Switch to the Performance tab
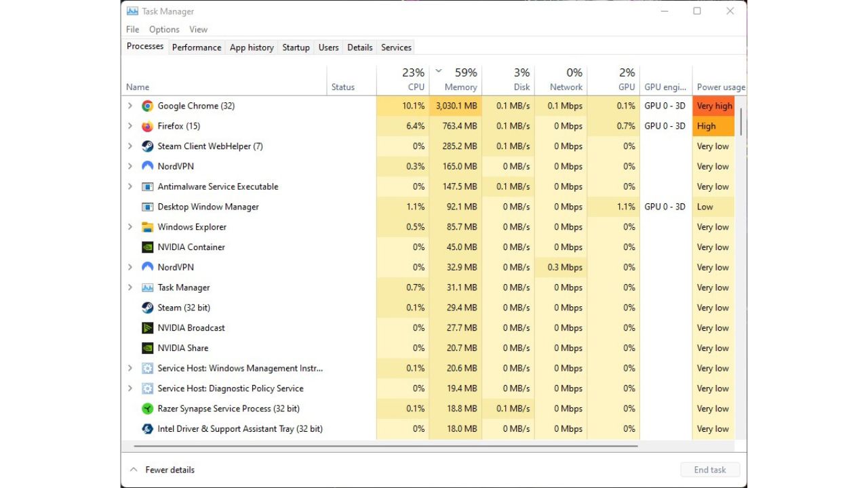Viewport: 868px width, 488px height. pos(197,47)
